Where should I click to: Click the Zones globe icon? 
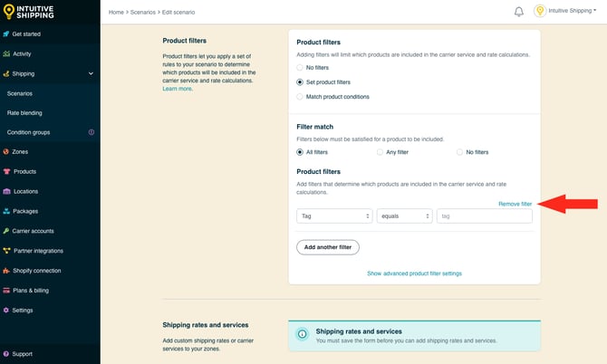click(x=7, y=151)
